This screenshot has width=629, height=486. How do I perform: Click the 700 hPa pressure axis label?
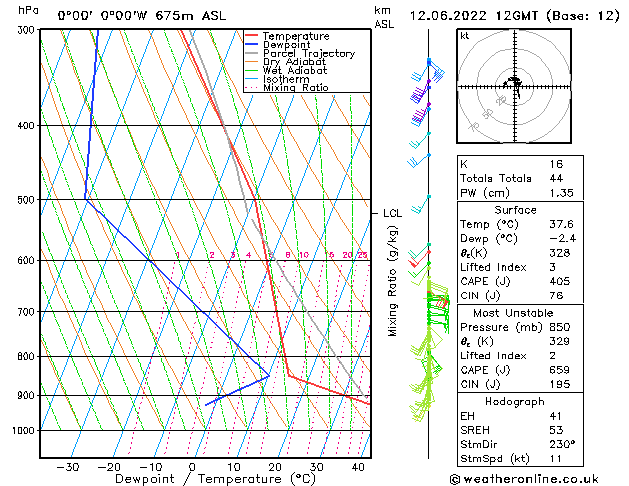(28, 312)
